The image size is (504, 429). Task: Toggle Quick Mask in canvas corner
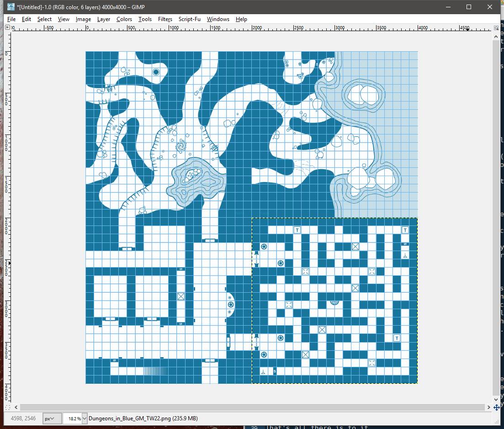pos(7,407)
